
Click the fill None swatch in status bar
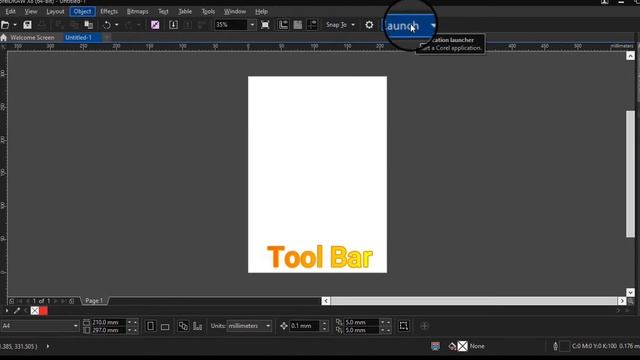tap(462, 346)
